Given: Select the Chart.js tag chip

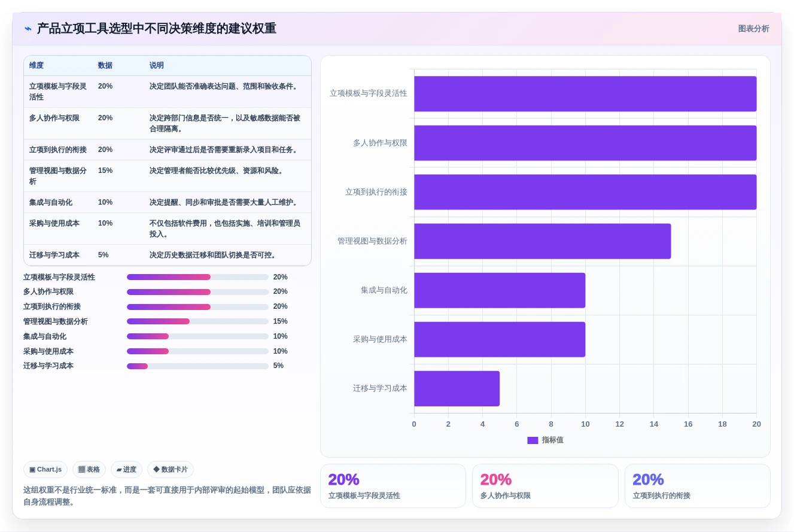Looking at the screenshot, I should click(45, 470).
